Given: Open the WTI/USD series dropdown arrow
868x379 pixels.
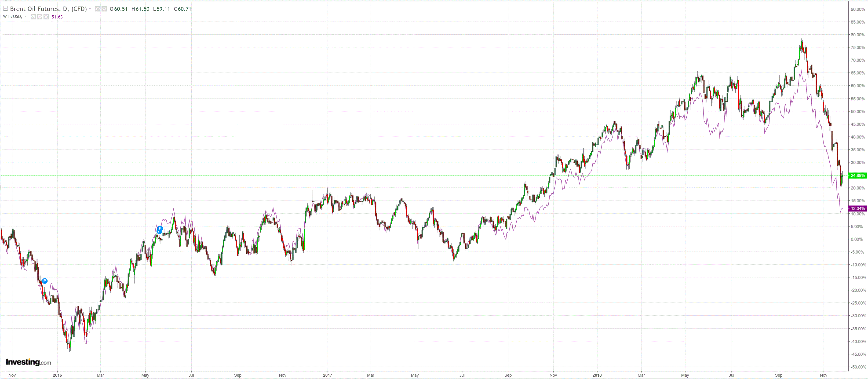Looking at the screenshot, I should coord(26,17).
